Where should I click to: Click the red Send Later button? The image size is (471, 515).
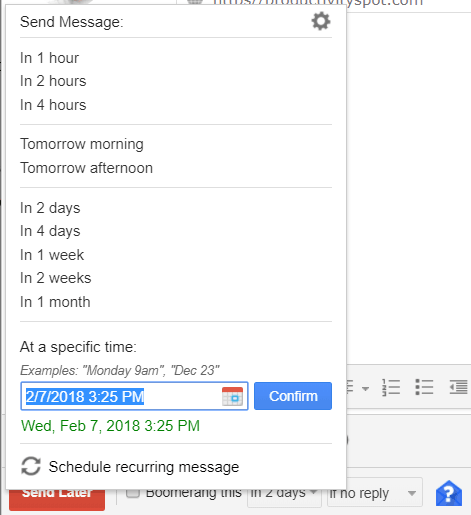click(x=57, y=498)
